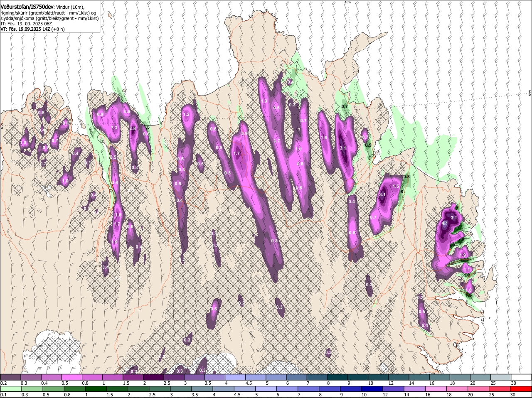The image size is (532, 398).
Task: Click the 4.1 precipitation value in the east
Action: pyautogui.click(x=445, y=224)
